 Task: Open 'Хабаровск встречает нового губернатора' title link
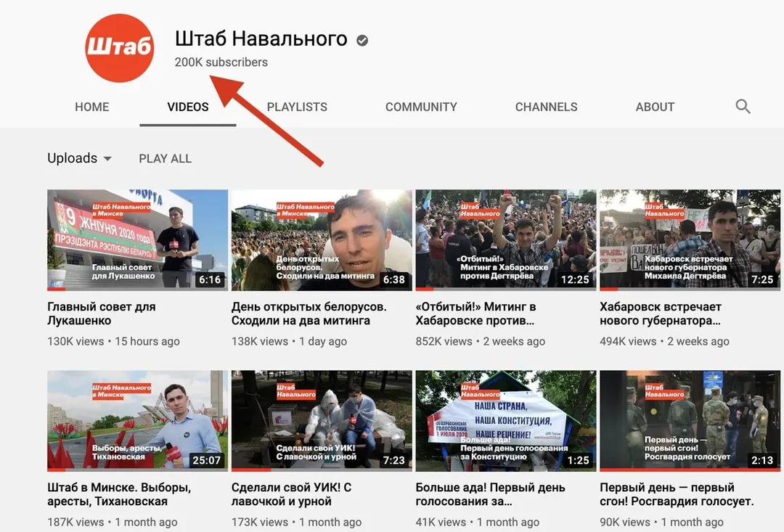point(661,314)
